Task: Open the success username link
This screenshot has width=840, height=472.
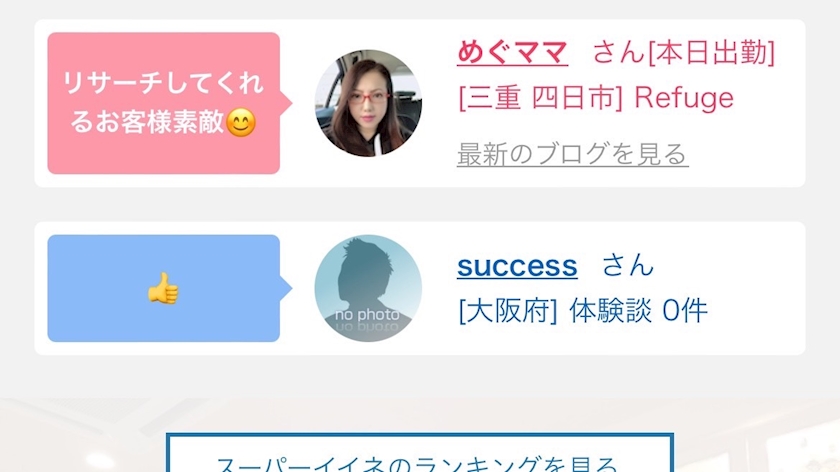Action: click(x=517, y=265)
